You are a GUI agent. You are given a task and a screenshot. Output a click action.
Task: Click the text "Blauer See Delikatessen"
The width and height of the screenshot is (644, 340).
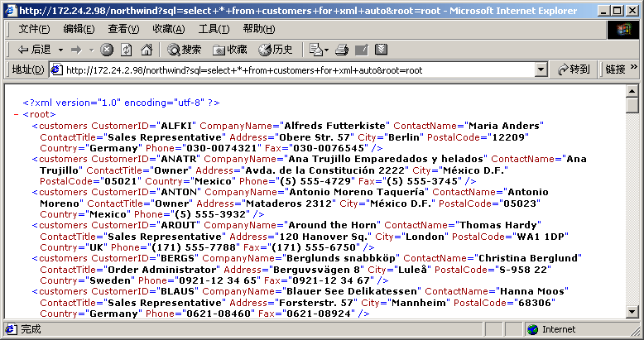[352, 291]
